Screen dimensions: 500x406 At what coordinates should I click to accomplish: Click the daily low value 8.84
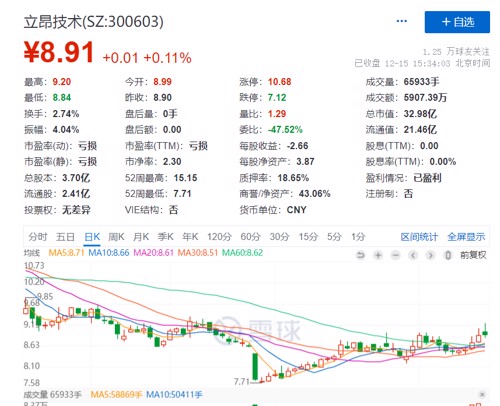pos(62,98)
